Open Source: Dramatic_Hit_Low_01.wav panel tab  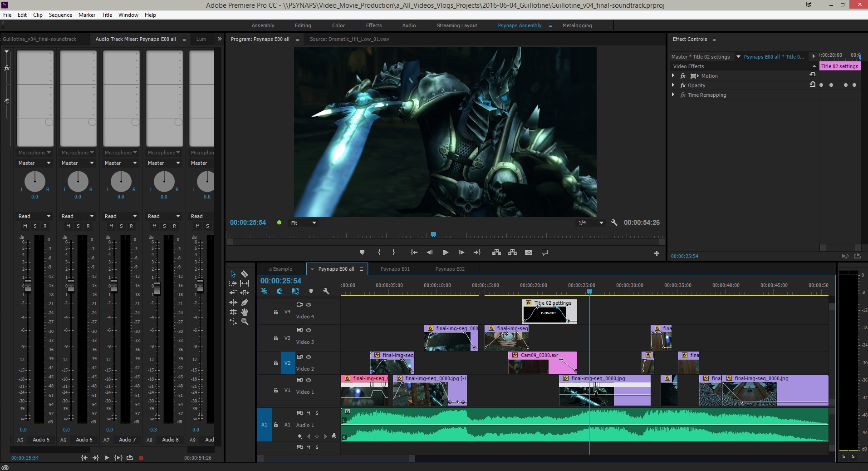click(x=349, y=39)
